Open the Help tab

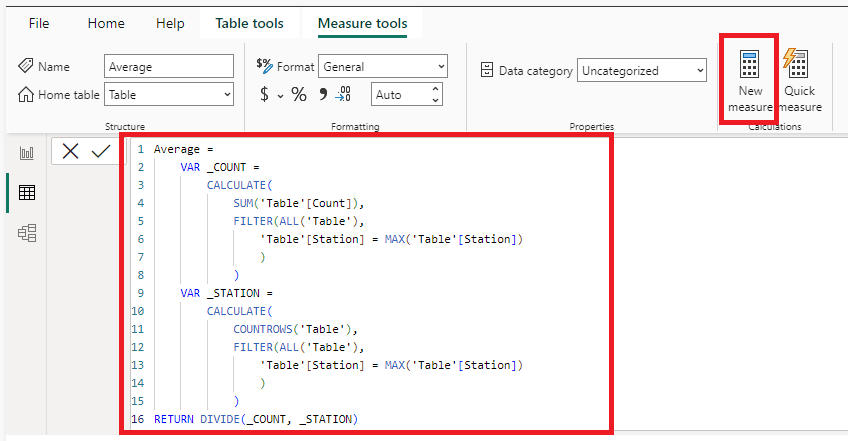pyautogui.click(x=170, y=23)
